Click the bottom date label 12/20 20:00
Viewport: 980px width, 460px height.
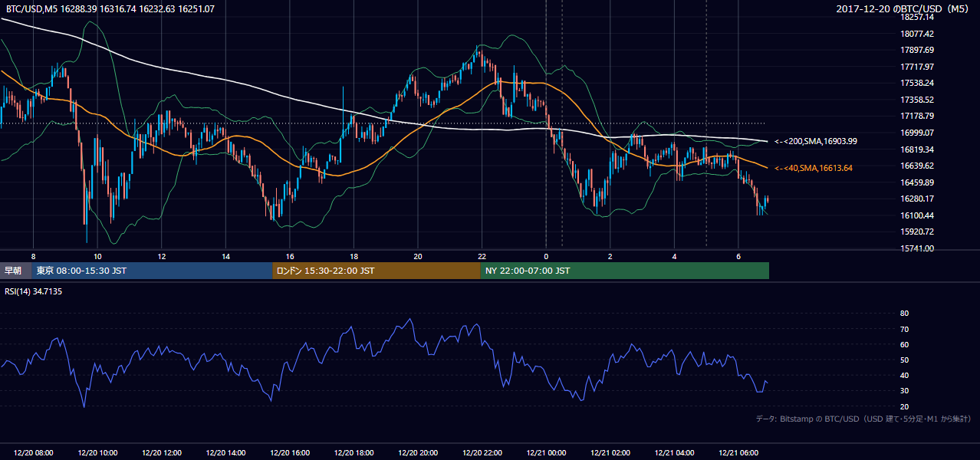418,453
